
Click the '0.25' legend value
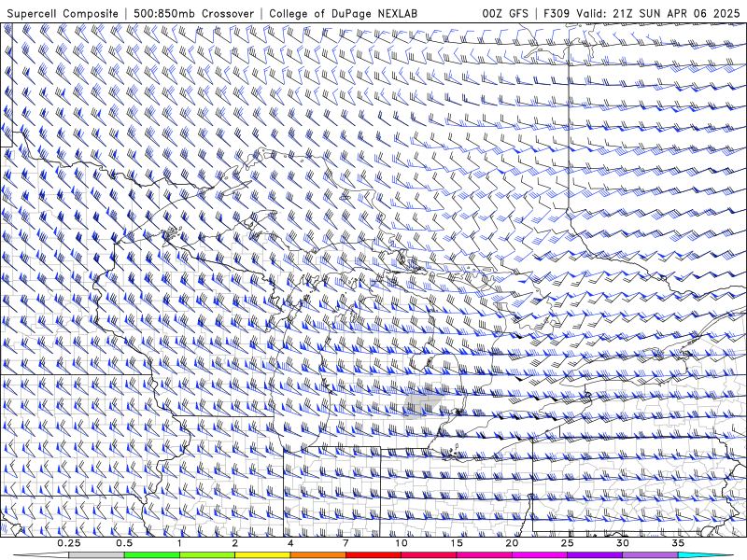tap(69, 543)
